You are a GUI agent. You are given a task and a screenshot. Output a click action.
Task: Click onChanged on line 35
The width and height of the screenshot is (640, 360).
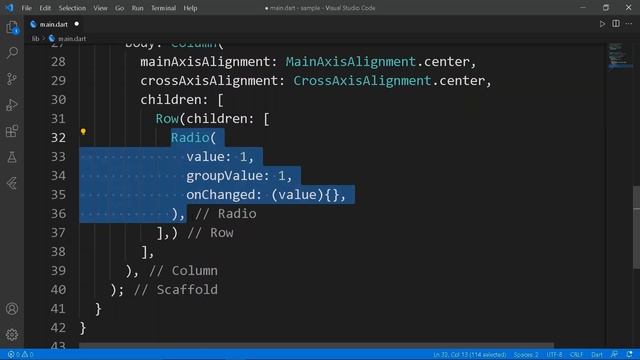pos(221,195)
